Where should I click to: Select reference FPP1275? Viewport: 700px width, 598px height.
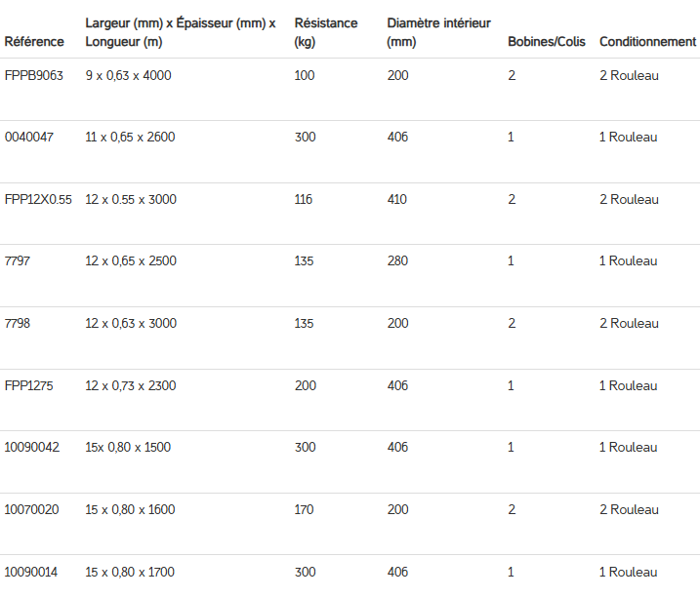point(29,386)
